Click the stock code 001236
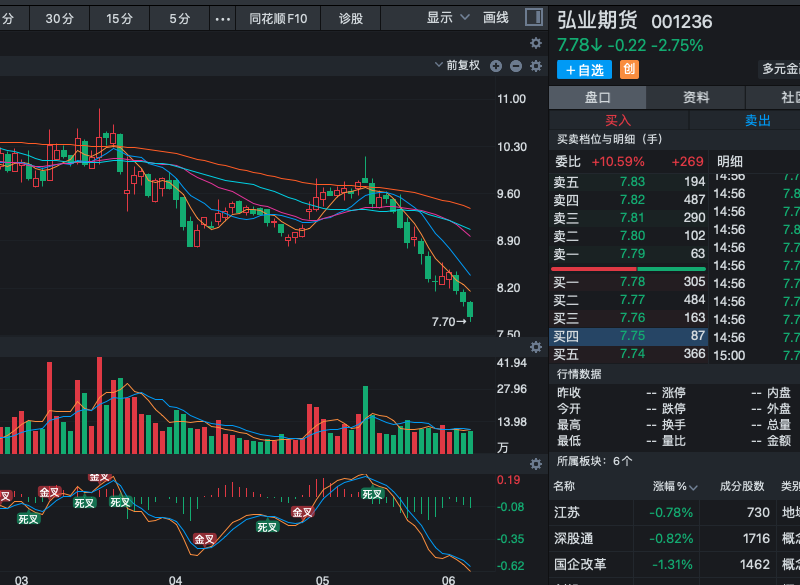Screen dimensions: 800x585 pos(682,22)
